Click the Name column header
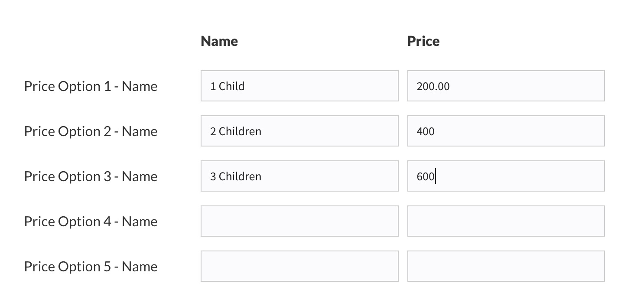 coord(219,41)
